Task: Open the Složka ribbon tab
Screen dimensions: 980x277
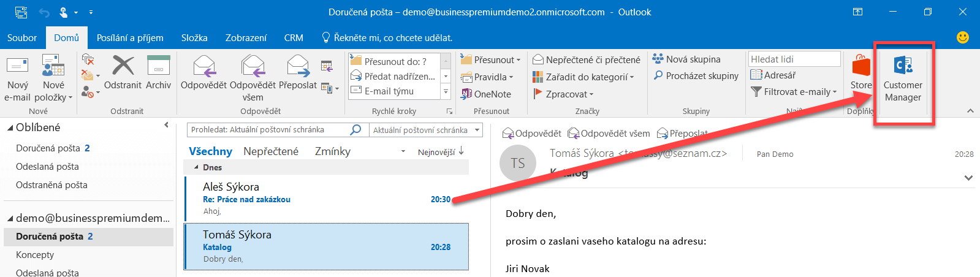Action: [194, 37]
